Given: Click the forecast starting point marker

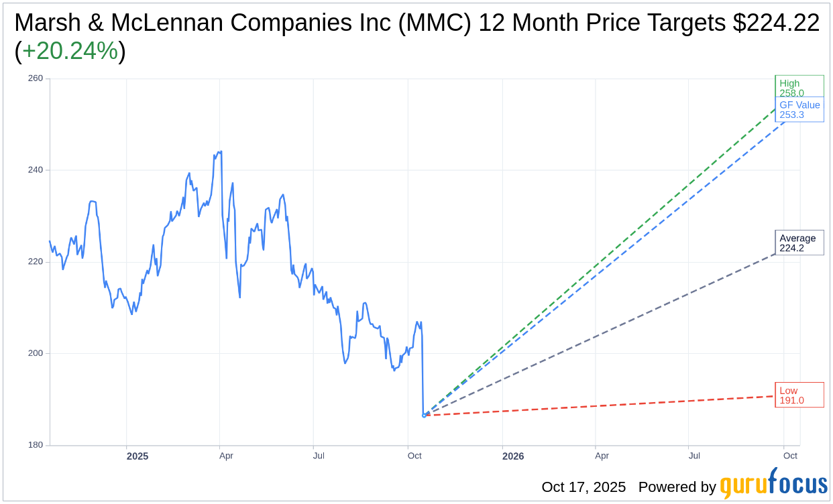Looking at the screenshot, I should [x=424, y=416].
